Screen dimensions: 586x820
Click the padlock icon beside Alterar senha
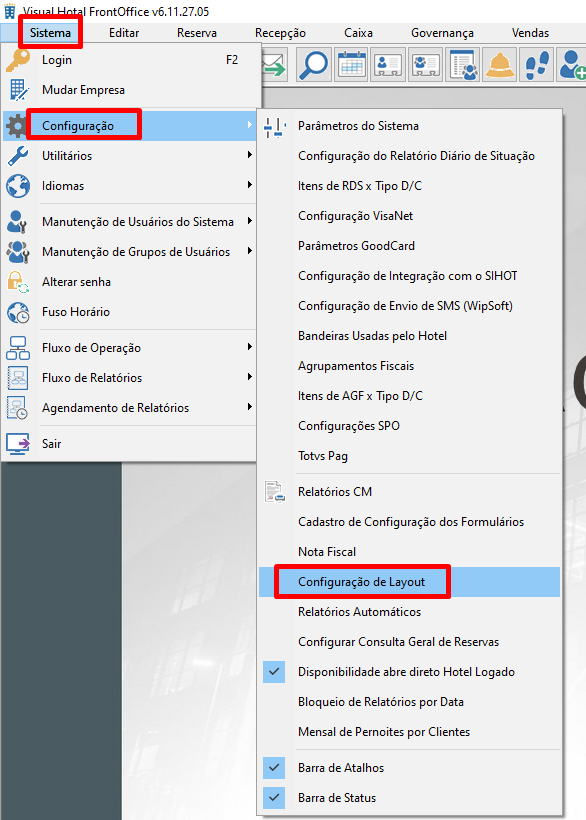point(18,282)
